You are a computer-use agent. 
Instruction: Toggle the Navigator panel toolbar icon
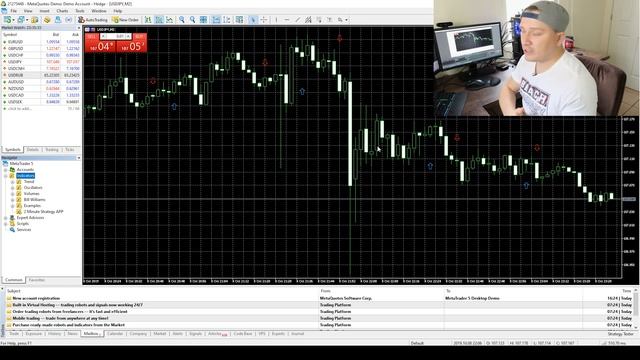point(47,20)
